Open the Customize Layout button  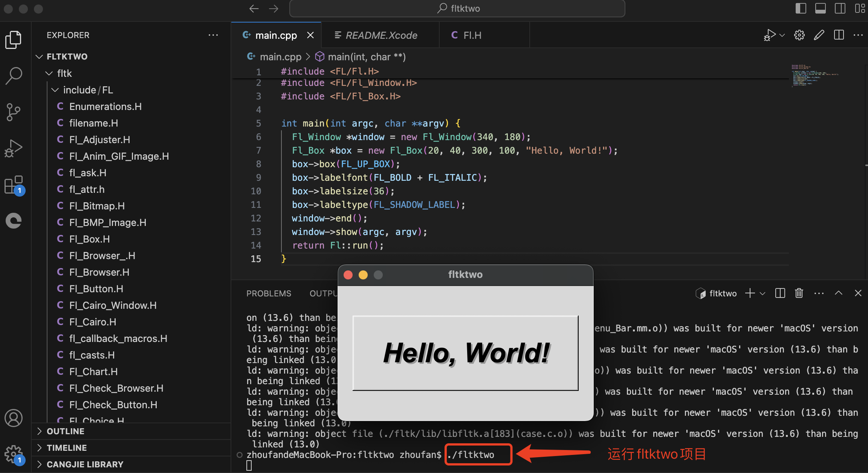(x=860, y=9)
